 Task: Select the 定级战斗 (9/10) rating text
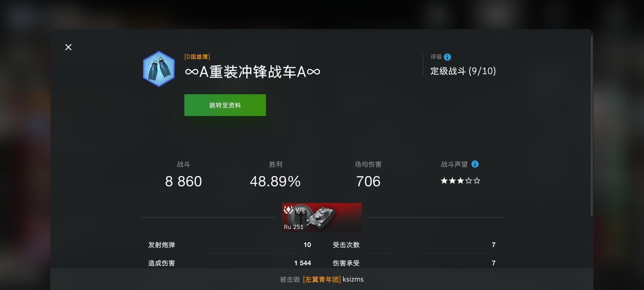[463, 71]
